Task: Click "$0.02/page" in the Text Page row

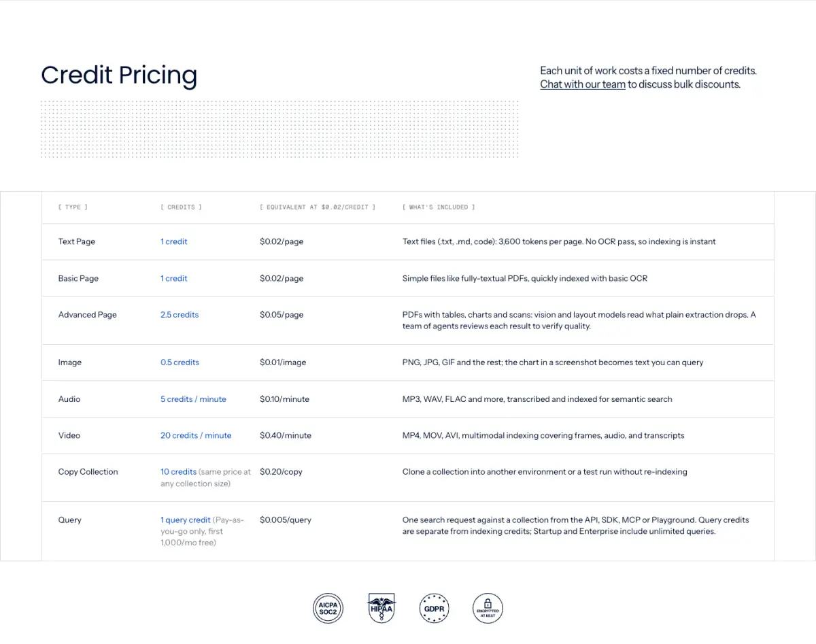Action: point(282,241)
